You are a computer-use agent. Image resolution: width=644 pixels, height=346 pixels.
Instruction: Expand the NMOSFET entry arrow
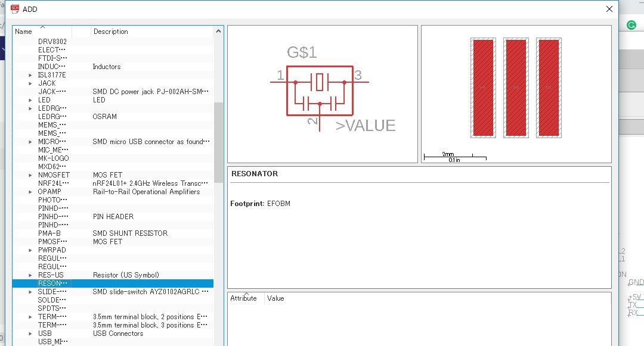coord(30,175)
